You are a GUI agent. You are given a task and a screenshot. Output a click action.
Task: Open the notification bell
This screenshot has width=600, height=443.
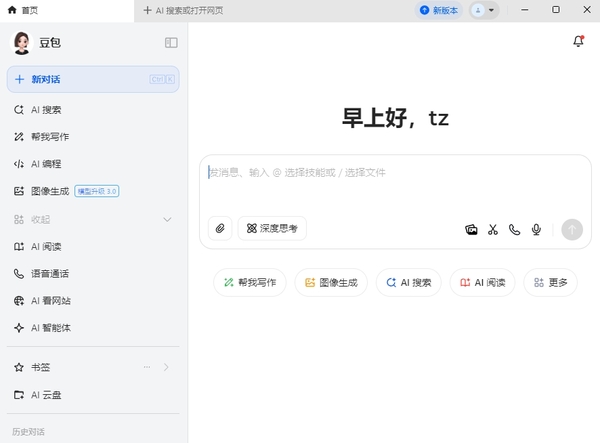point(579,41)
